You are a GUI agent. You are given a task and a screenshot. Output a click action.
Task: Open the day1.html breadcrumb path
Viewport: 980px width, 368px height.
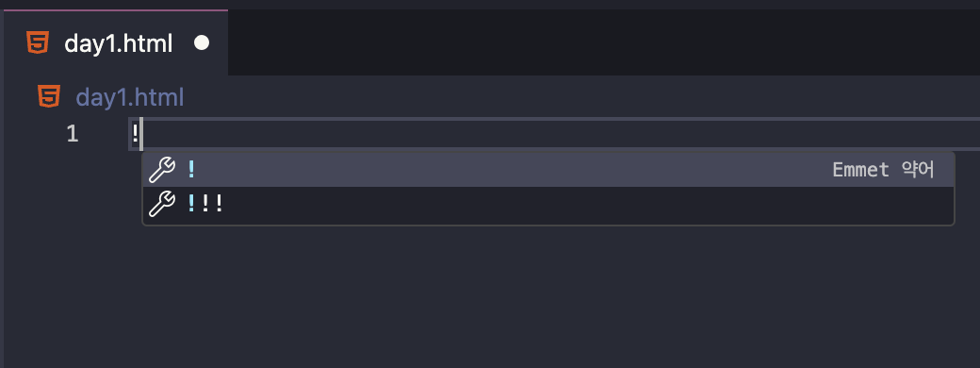129,97
